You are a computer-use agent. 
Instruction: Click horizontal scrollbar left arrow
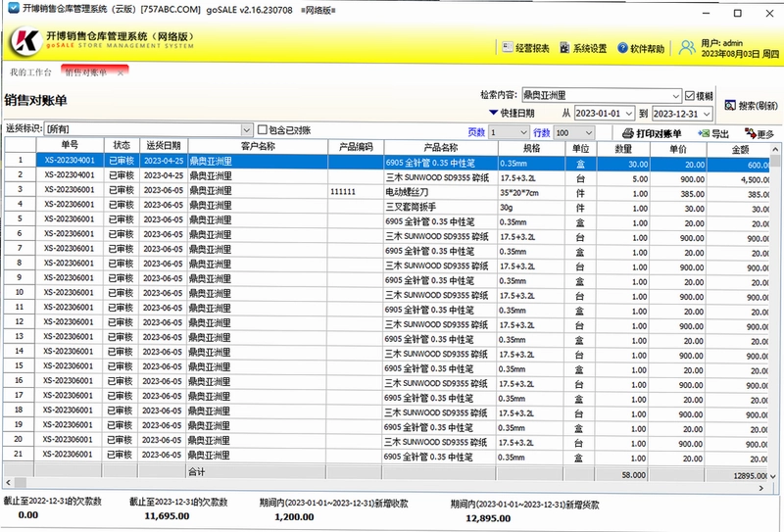[8, 482]
